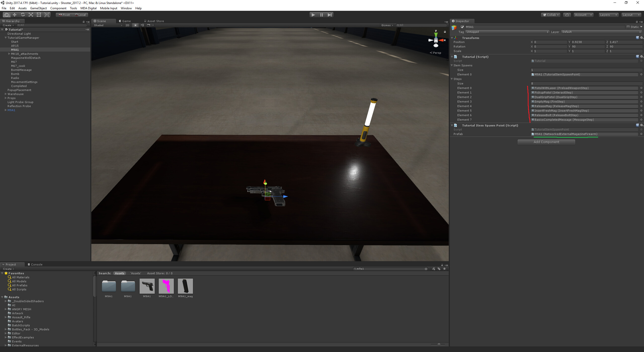Click the Add Component button

click(x=546, y=142)
